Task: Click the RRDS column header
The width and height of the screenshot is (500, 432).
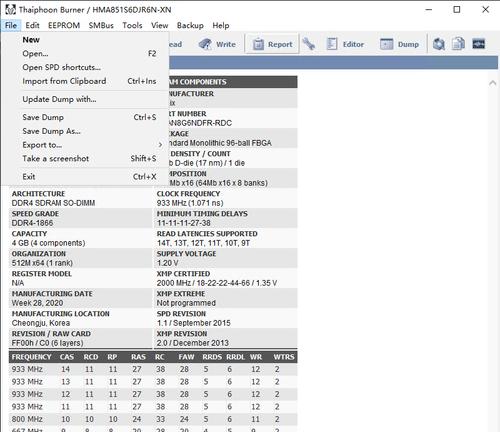Action: point(212,357)
